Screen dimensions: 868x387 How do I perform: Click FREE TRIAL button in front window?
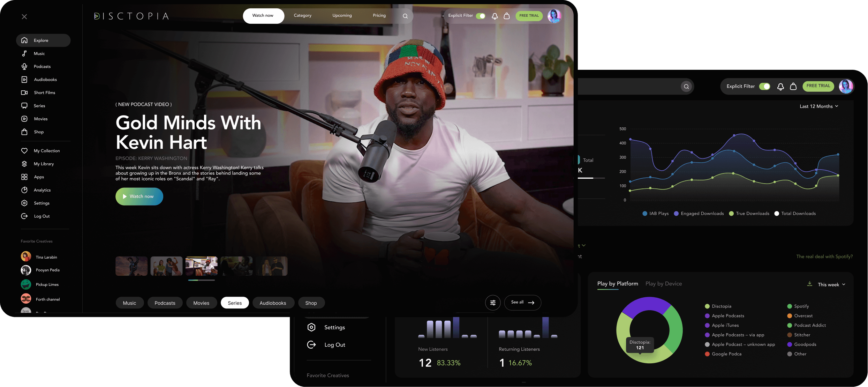point(529,16)
